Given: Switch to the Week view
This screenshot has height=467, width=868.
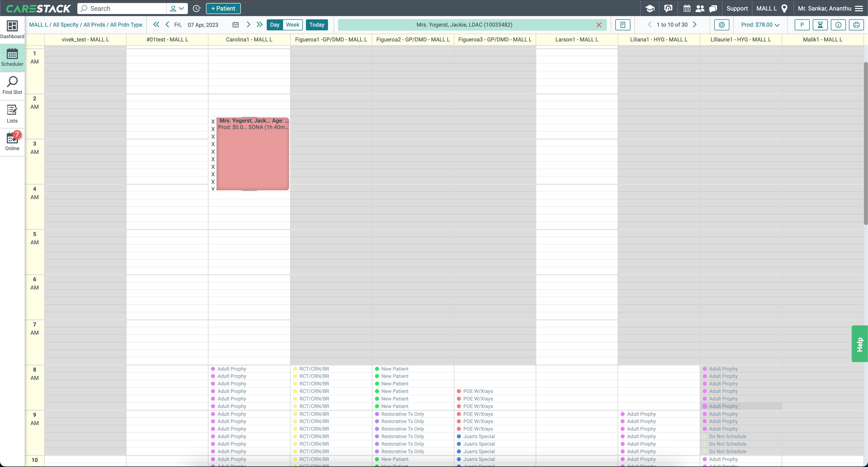Looking at the screenshot, I should (293, 25).
